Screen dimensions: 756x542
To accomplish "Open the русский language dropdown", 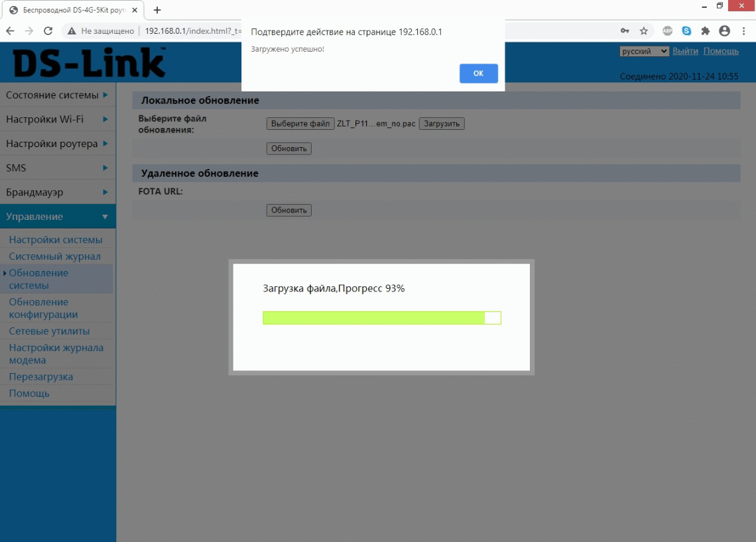I will pos(644,51).
